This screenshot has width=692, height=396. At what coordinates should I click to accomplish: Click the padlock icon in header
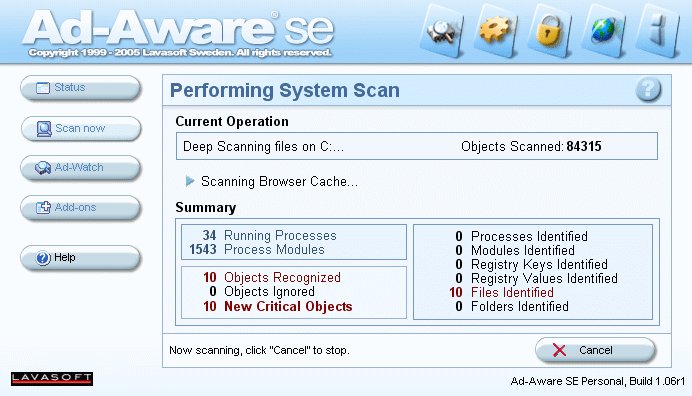(x=550, y=32)
